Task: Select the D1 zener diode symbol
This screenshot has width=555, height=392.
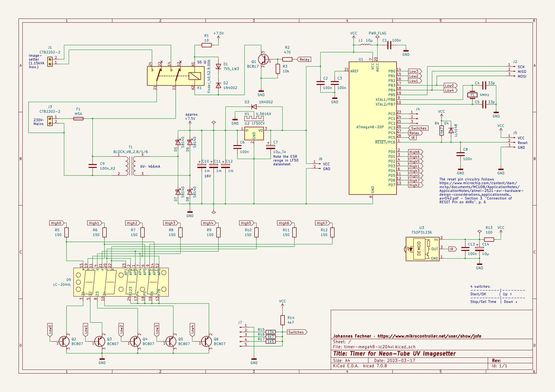Action: click(218, 66)
